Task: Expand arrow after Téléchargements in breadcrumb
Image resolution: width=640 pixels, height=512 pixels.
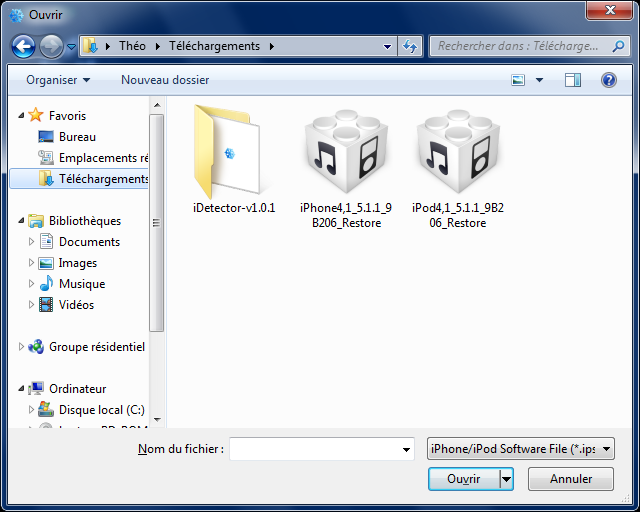Action: click(x=272, y=47)
